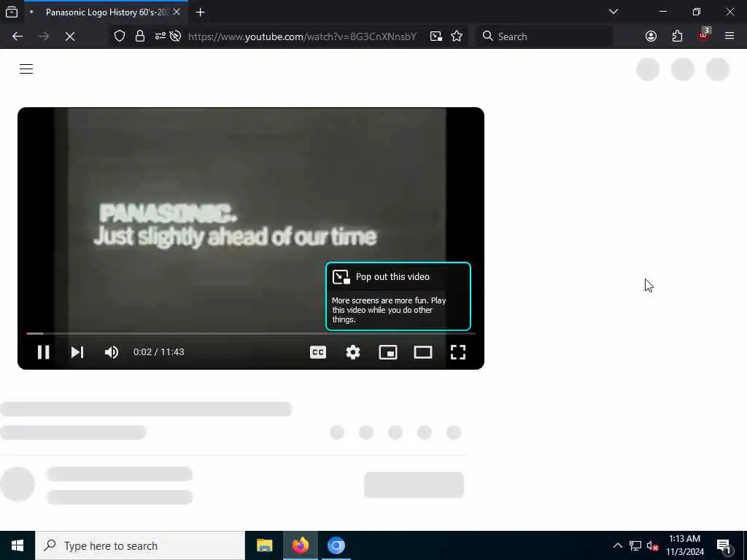Image resolution: width=747 pixels, height=560 pixels.
Task: Open Firefox account menu
Action: [651, 36]
